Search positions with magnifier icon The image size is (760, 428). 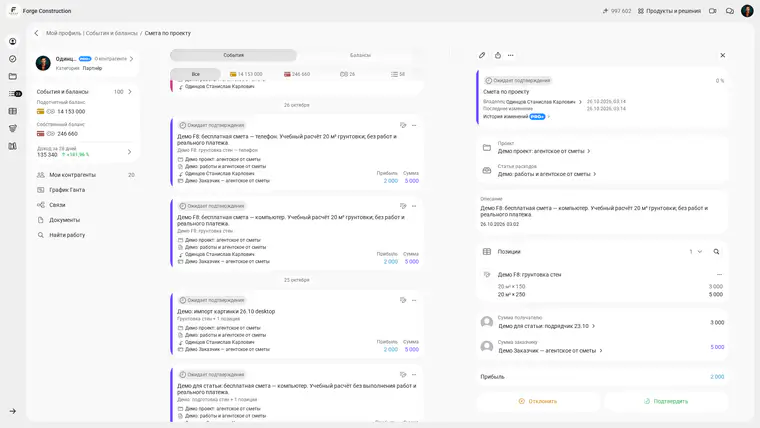[x=716, y=252]
